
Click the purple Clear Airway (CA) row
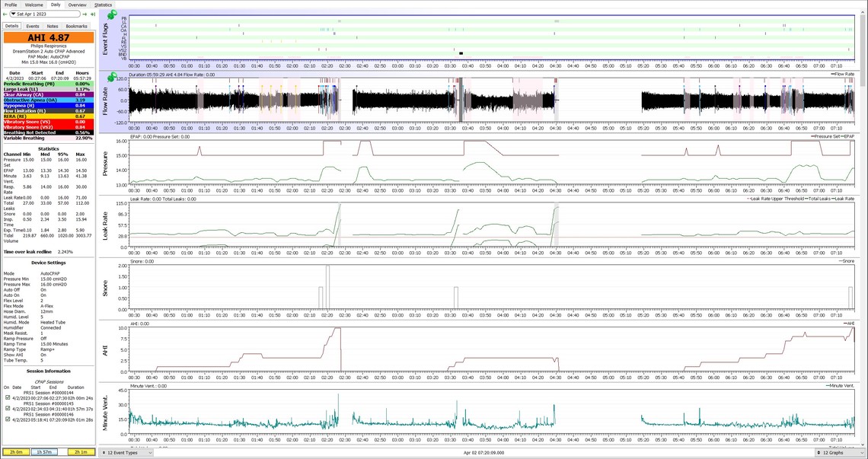click(47, 94)
